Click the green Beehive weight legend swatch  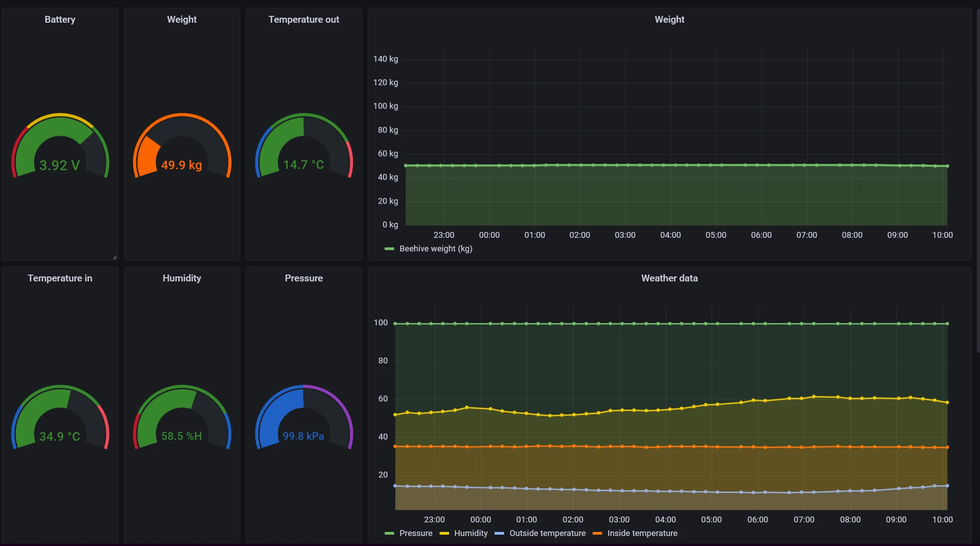coord(389,249)
